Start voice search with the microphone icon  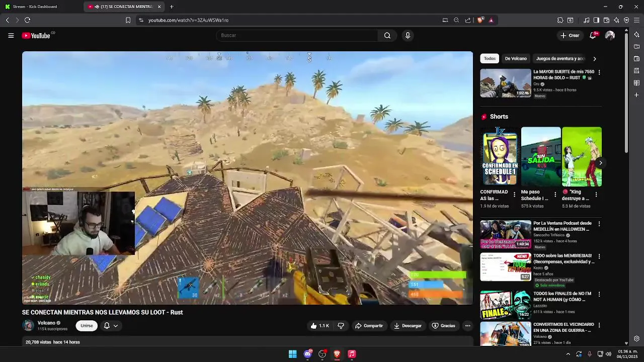point(408,35)
